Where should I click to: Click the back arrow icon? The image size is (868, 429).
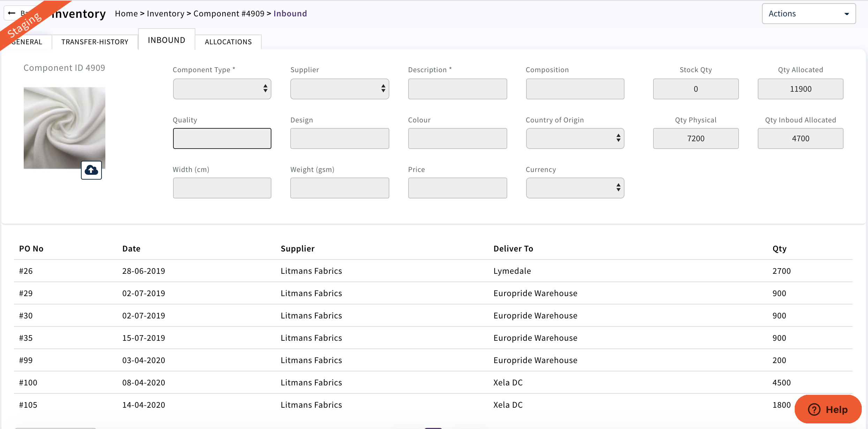coord(12,13)
